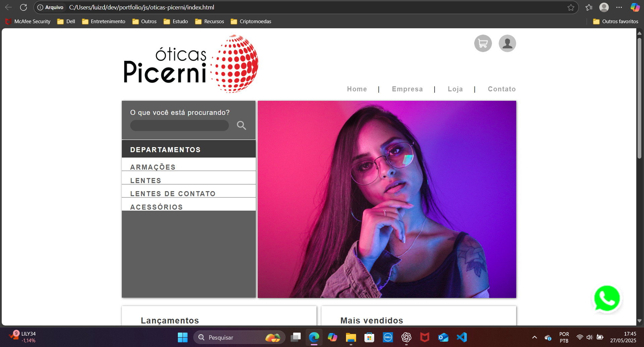Select the Empresa navigation item
This screenshot has height=347, width=644.
pyautogui.click(x=407, y=89)
